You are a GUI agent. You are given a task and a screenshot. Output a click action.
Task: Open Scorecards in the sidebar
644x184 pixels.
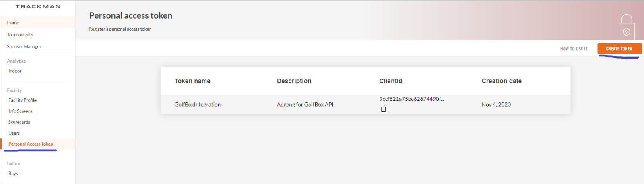[x=19, y=122]
